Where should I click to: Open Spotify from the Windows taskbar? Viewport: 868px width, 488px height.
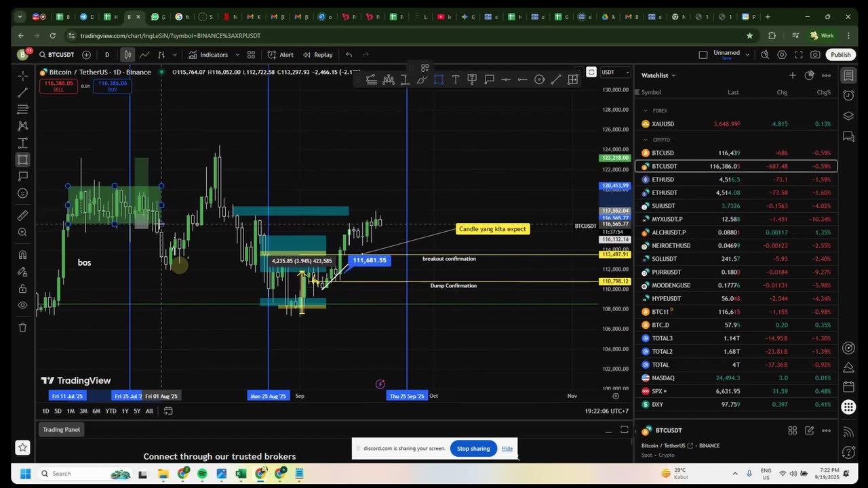point(202,474)
